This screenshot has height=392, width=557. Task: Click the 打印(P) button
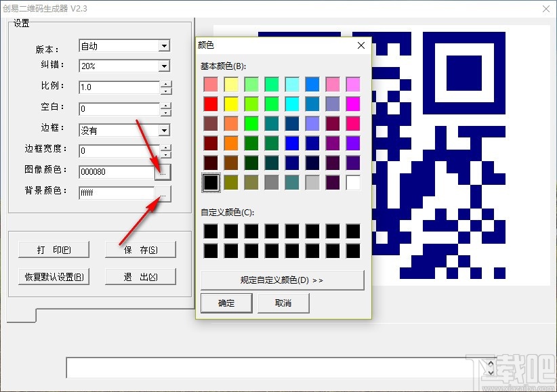pyautogui.click(x=54, y=250)
